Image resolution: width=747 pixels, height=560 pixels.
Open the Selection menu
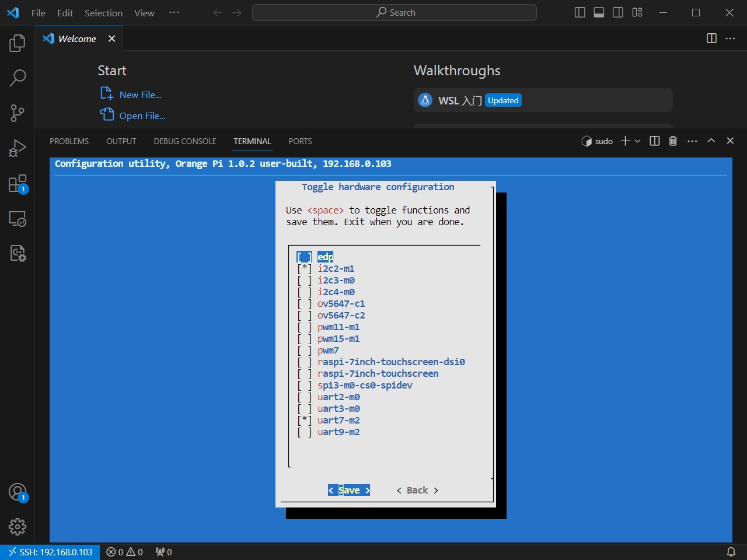pos(103,12)
